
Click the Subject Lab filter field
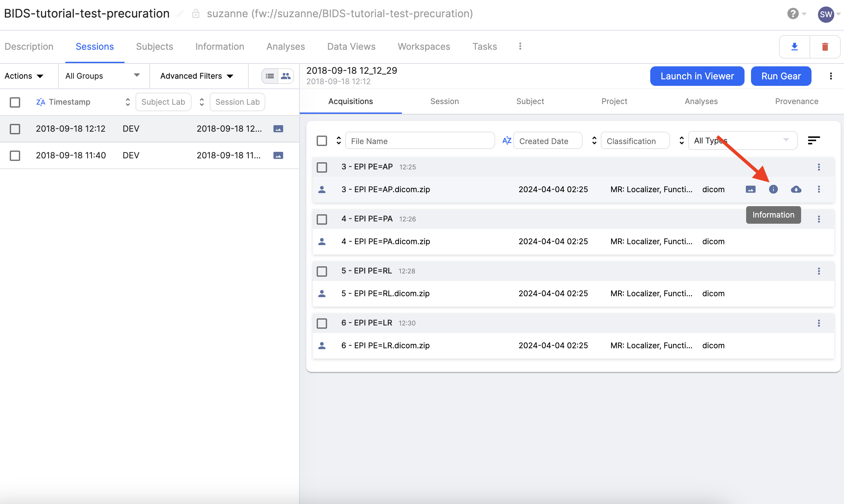tap(163, 102)
